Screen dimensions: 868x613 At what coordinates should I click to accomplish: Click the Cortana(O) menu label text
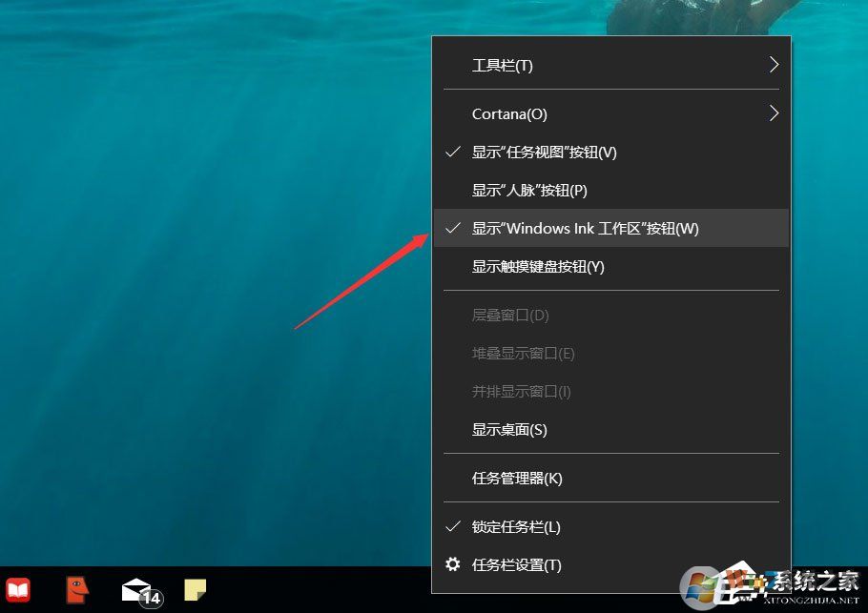click(x=508, y=112)
